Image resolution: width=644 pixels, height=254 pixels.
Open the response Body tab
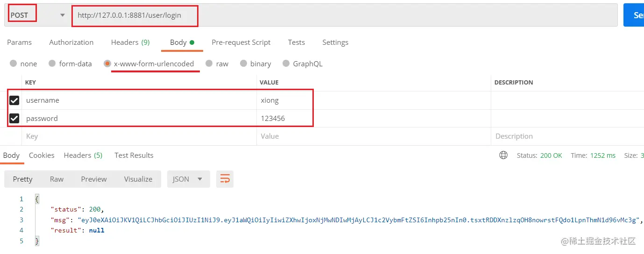[x=11, y=155]
